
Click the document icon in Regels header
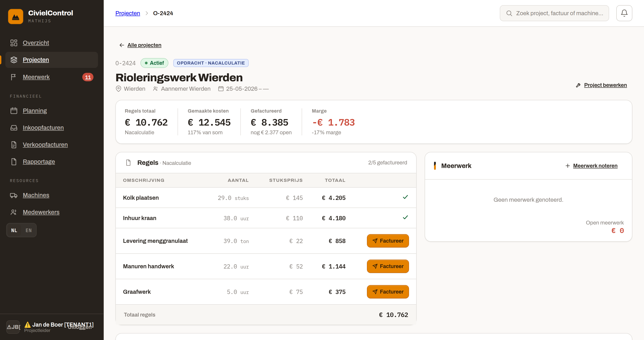128,163
